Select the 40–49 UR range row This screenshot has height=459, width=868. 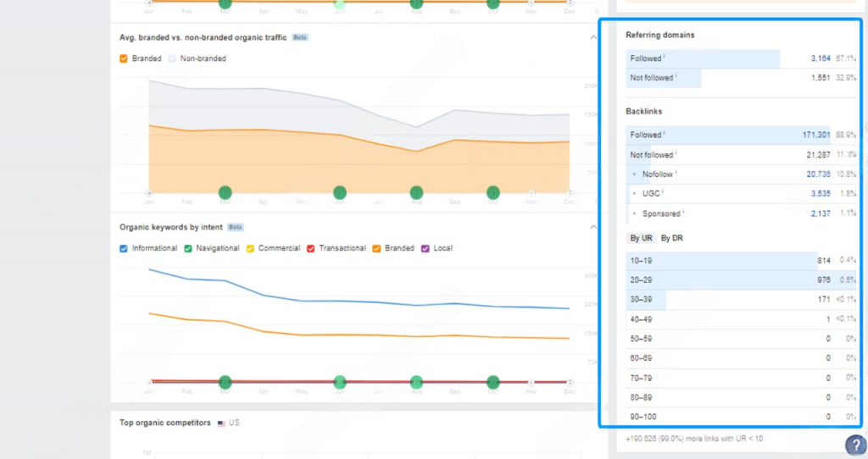741,319
